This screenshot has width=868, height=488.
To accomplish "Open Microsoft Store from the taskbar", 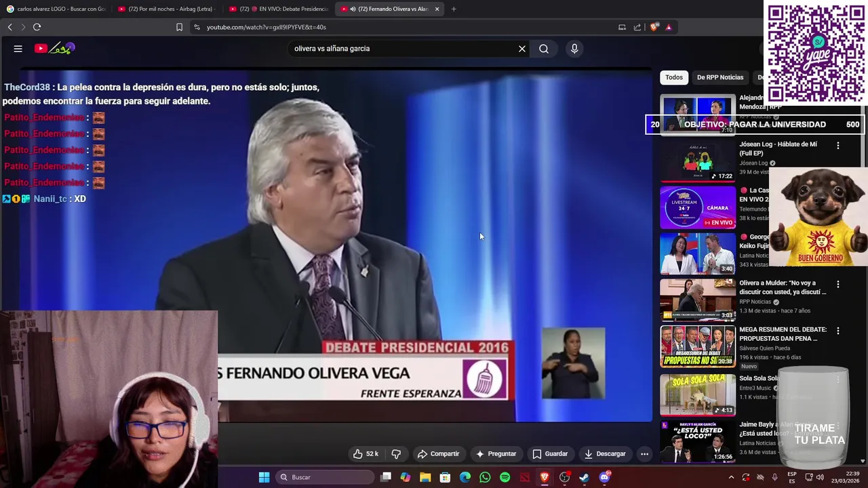I will tap(445, 477).
